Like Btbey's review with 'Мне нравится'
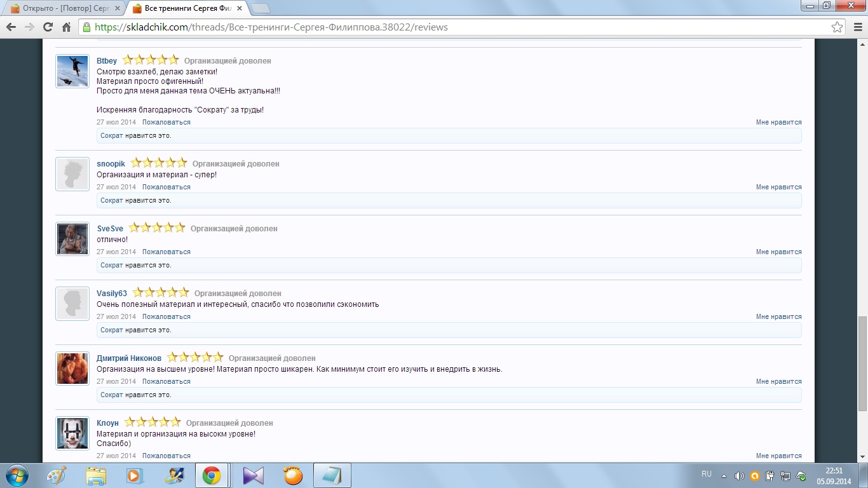 tap(779, 122)
